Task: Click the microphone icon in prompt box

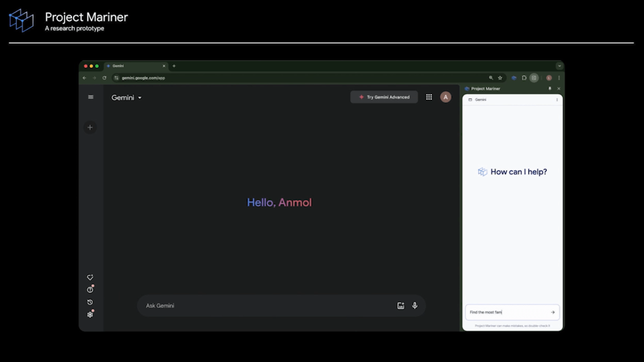Action: 415,306
